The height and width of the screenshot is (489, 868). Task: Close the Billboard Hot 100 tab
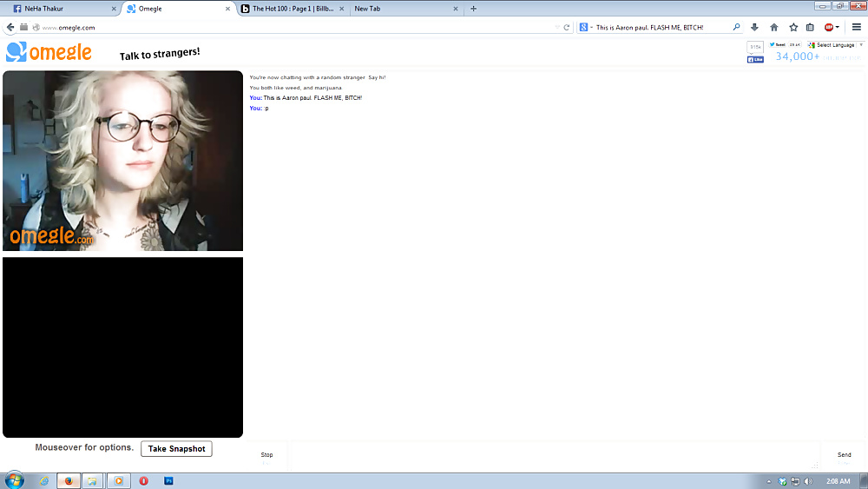tap(341, 9)
